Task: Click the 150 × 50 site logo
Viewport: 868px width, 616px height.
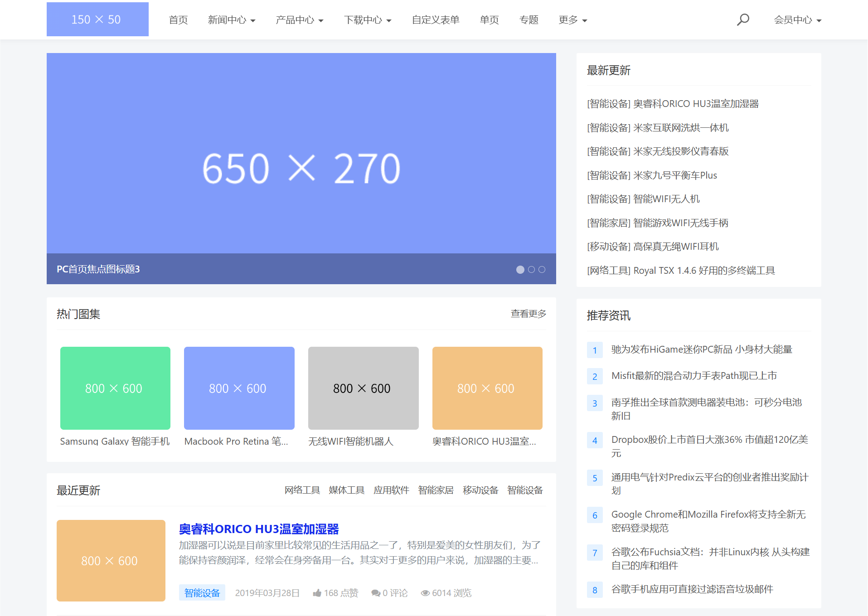Action: pyautogui.click(x=97, y=19)
